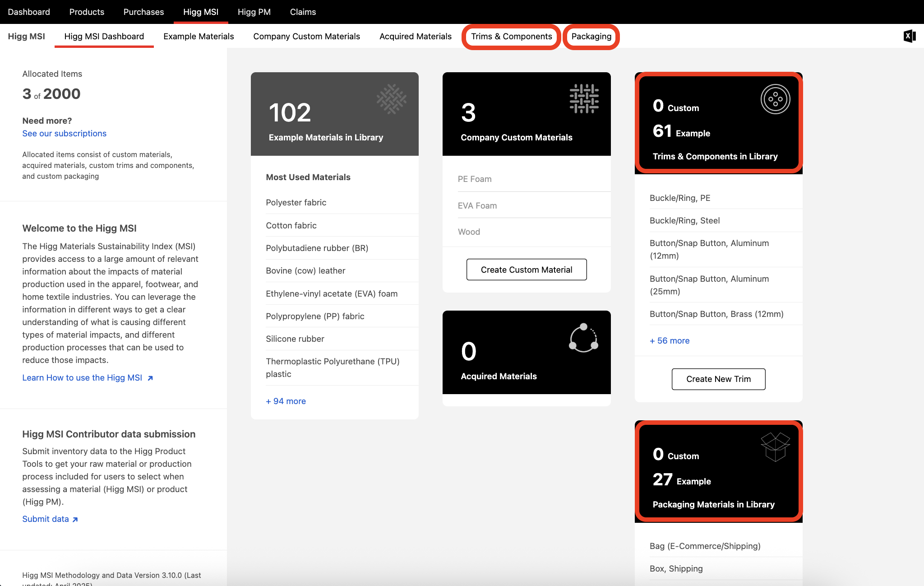Open the Dashboard menu item

(x=29, y=12)
